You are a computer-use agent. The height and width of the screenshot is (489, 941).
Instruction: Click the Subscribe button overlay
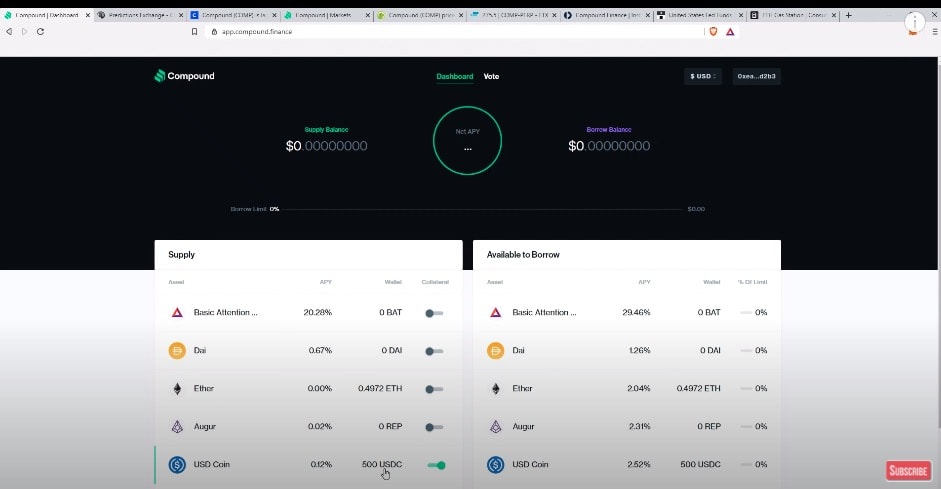click(x=908, y=471)
